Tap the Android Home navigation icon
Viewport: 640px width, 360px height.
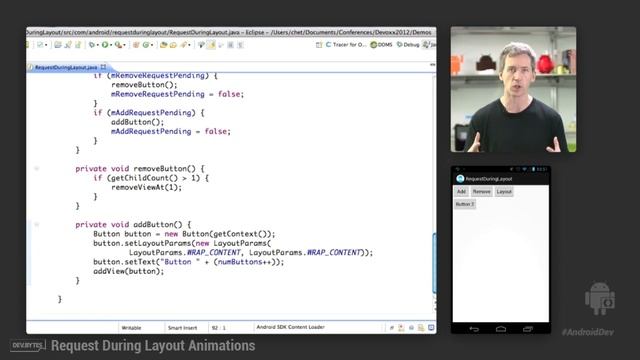pyautogui.click(x=501, y=329)
